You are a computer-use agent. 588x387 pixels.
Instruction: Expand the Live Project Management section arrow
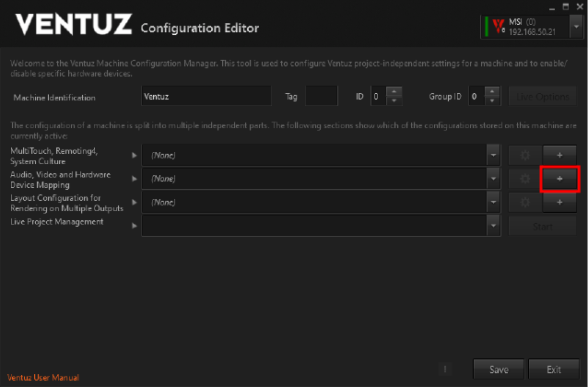coord(135,224)
